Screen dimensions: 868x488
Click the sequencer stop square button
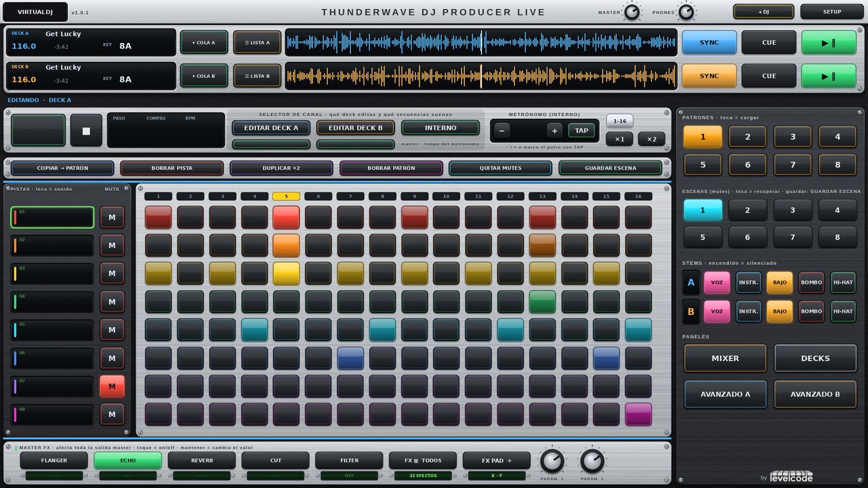[86, 130]
